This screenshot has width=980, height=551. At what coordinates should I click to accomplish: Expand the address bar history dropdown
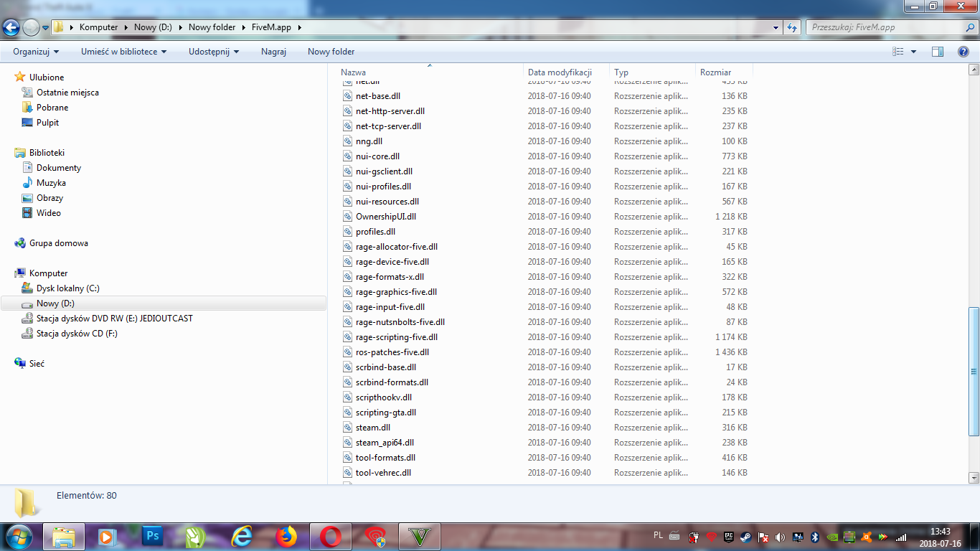[776, 27]
